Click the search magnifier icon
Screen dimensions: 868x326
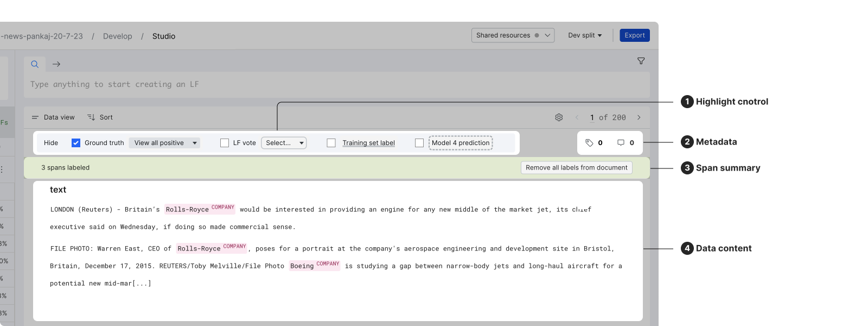pos(35,64)
